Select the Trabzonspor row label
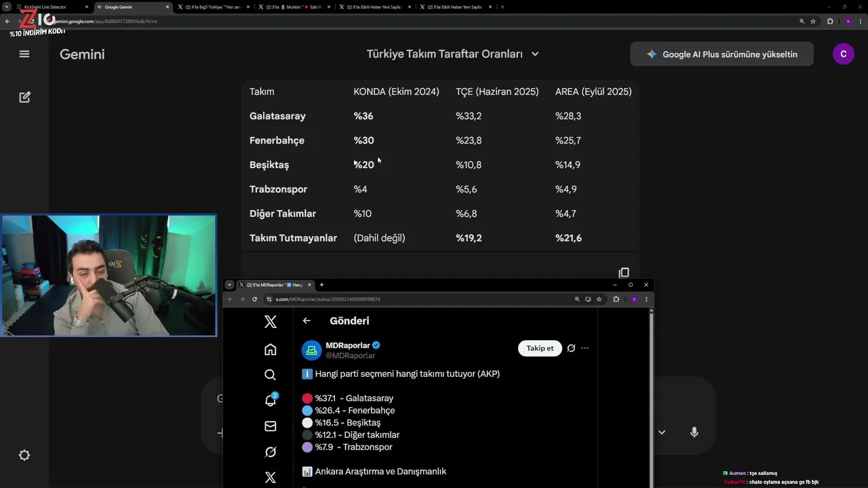Image resolution: width=868 pixels, height=488 pixels. point(278,189)
